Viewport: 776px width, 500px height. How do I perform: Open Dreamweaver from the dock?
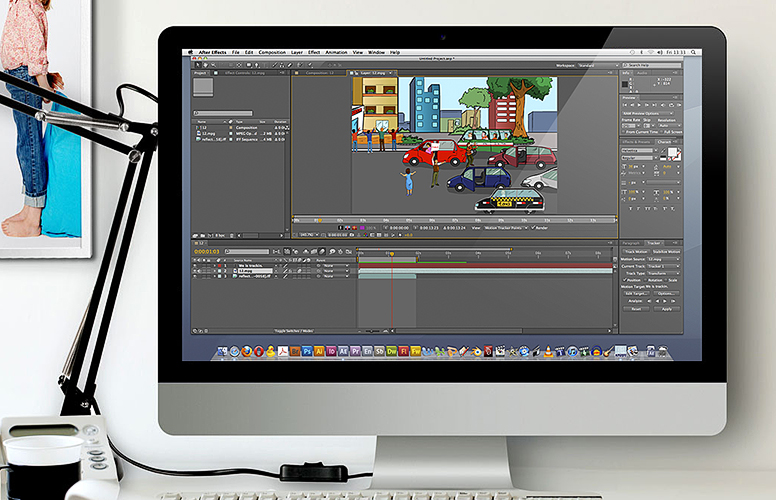[x=391, y=352]
